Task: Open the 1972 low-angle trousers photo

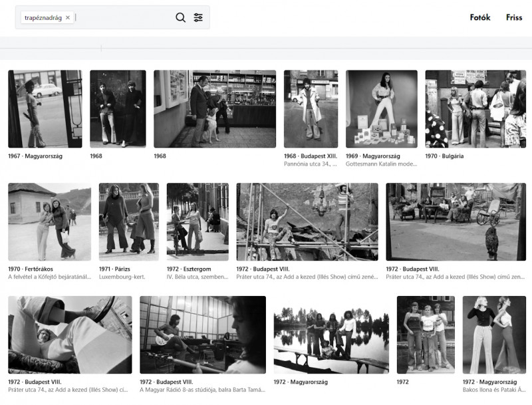Action: point(70,335)
